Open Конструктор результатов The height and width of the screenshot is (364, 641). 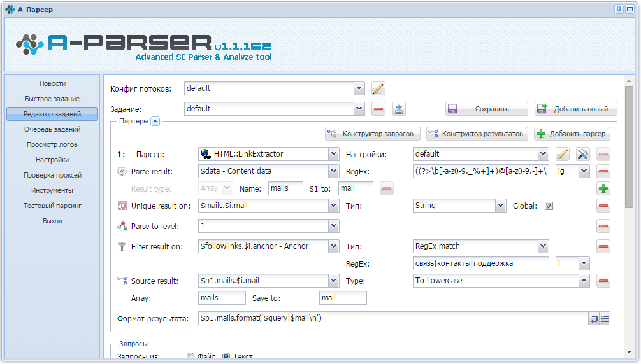[x=477, y=134]
